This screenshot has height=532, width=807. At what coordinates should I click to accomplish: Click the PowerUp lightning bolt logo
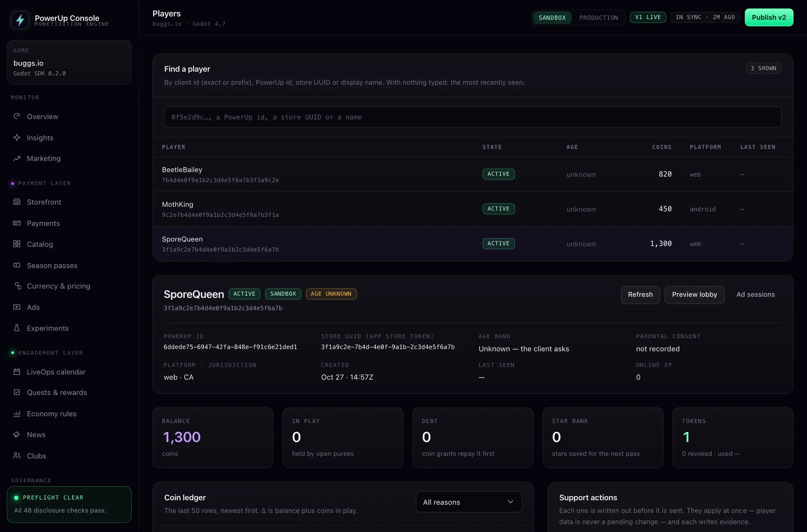[20, 20]
